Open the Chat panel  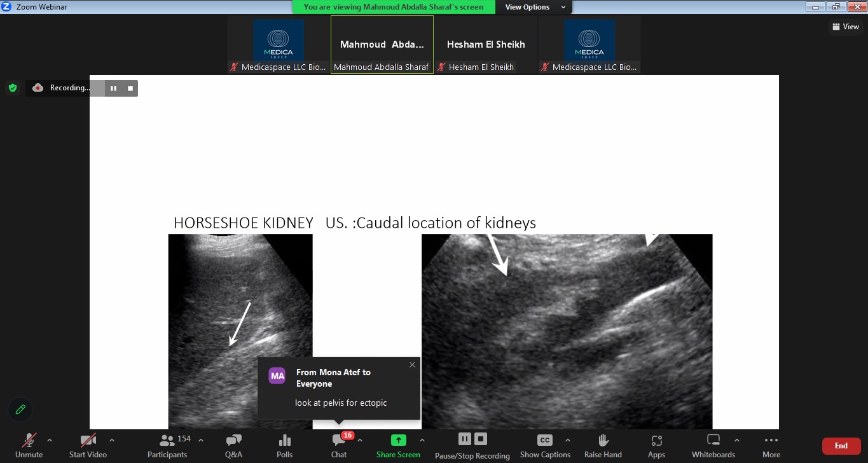pyautogui.click(x=339, y=441)
